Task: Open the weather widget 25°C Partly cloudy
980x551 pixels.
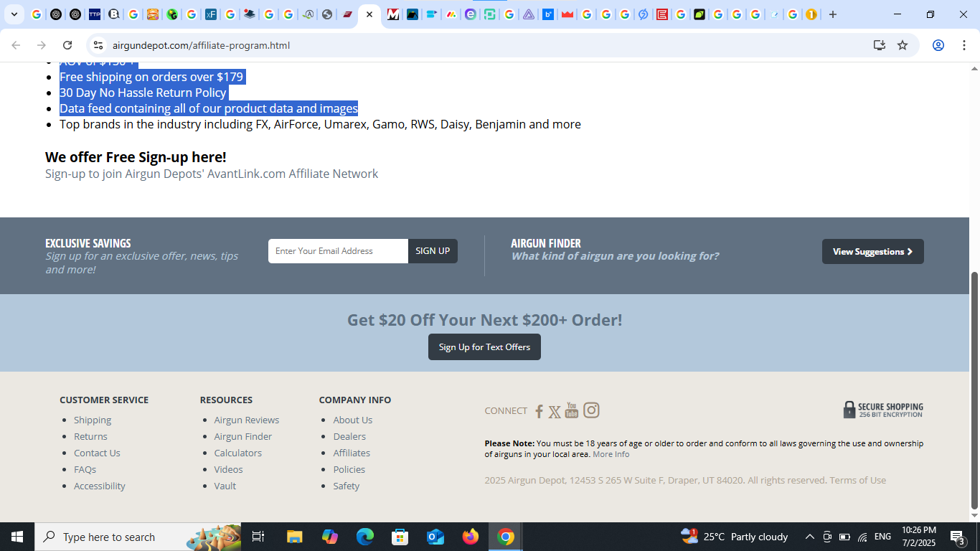Action: pyautogui.click(x=735, y=537)
